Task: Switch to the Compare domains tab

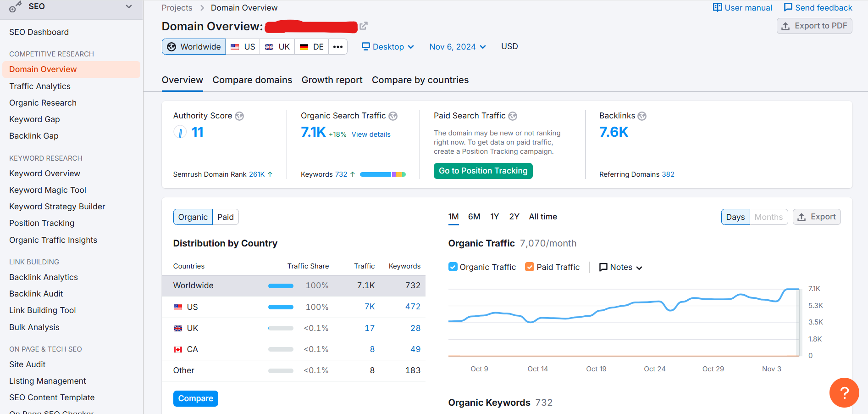Action: tap(252, 80)
